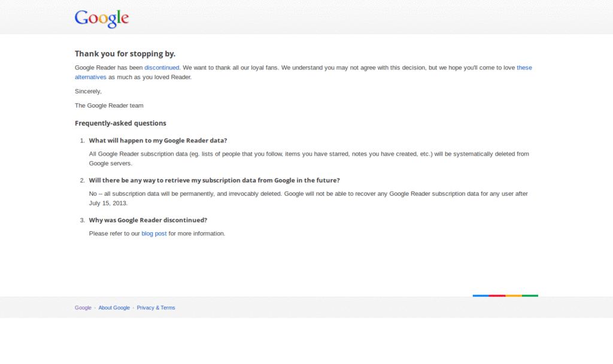Click the green segment of the colored bar
The image size is (613, 364).
[529, 295]
